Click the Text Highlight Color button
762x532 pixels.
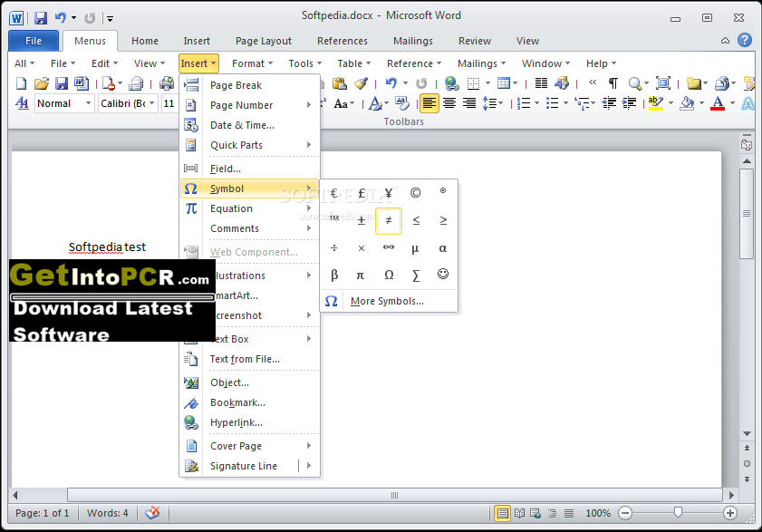point(656,103)
